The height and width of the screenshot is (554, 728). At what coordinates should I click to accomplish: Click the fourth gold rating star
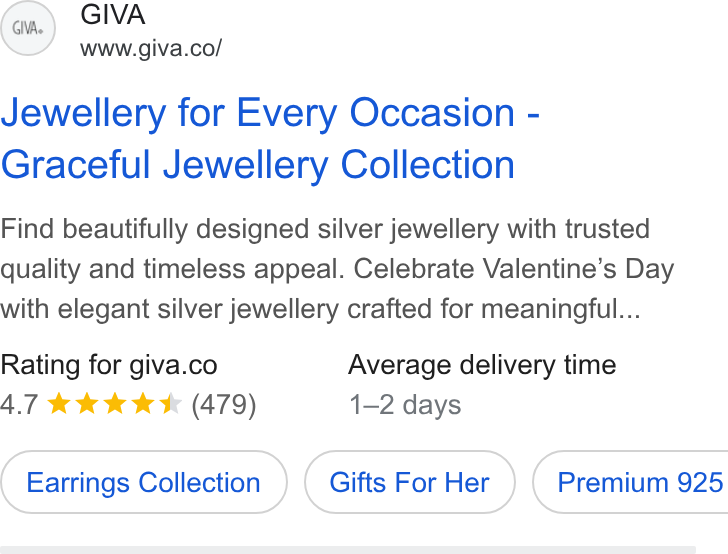click(143, 403)
